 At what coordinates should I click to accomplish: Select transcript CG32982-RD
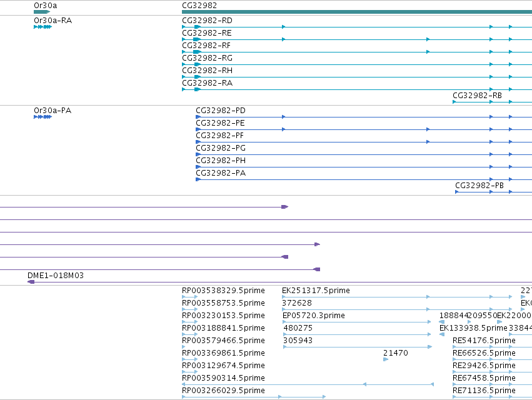pyautogui.click(x=208, y=21)
